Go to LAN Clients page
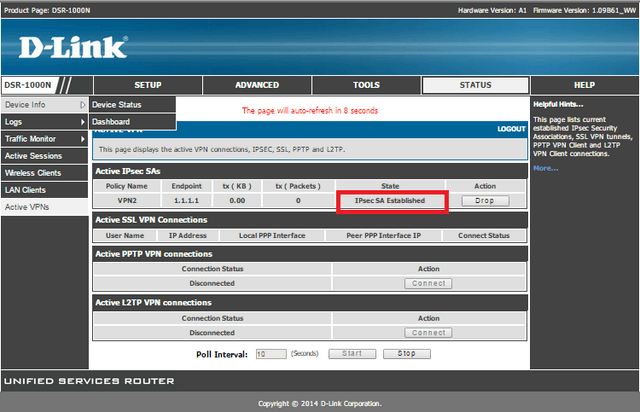Screen dimensions: 640x412 44,190
